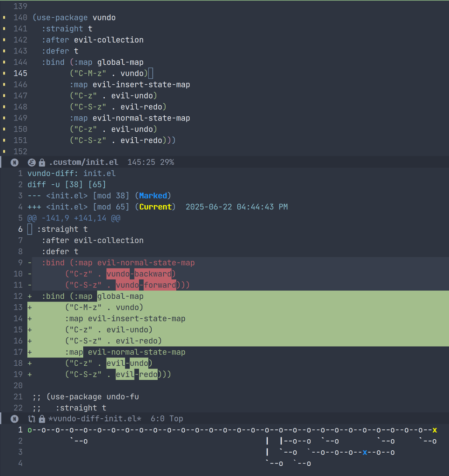
Task: Click the evil normal-state indicator in init.el modeline
Action: click(14, 163)
